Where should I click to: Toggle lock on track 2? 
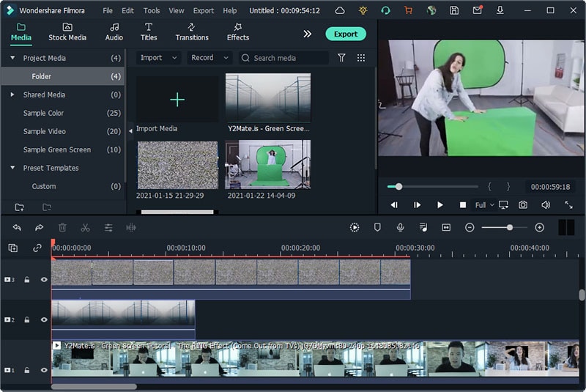pyautogui.click(x=27, y=320)
